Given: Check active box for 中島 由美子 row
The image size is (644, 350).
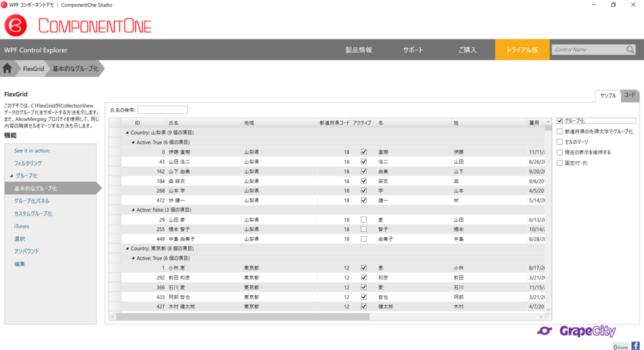Looking at the screenshot, I should point(364,239).
